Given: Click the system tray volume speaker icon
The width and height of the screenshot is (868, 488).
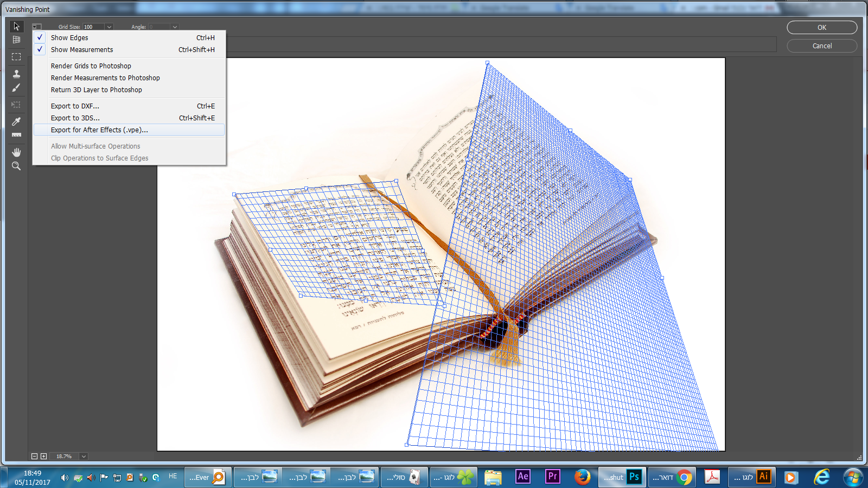Looking at the screenshot, I should click(65, 478).
